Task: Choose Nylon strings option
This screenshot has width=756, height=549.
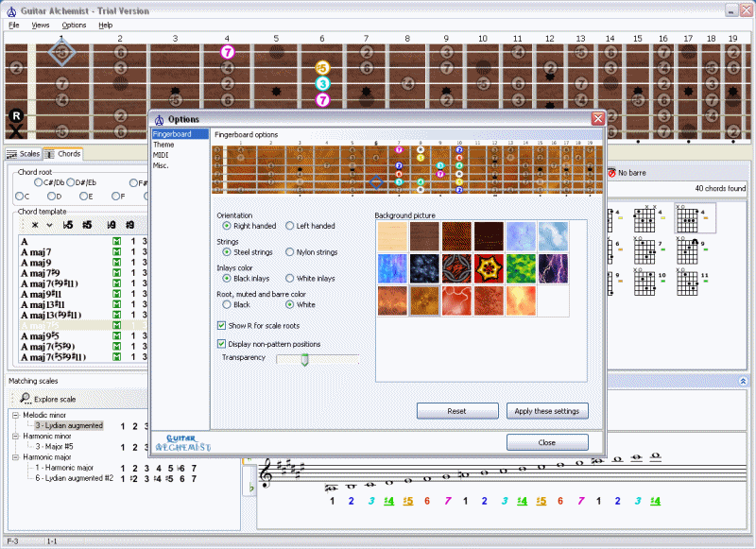Action: [290, 252]
